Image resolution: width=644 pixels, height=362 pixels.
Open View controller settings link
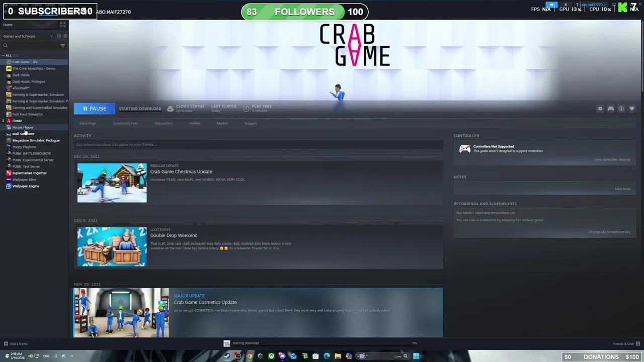612,159
